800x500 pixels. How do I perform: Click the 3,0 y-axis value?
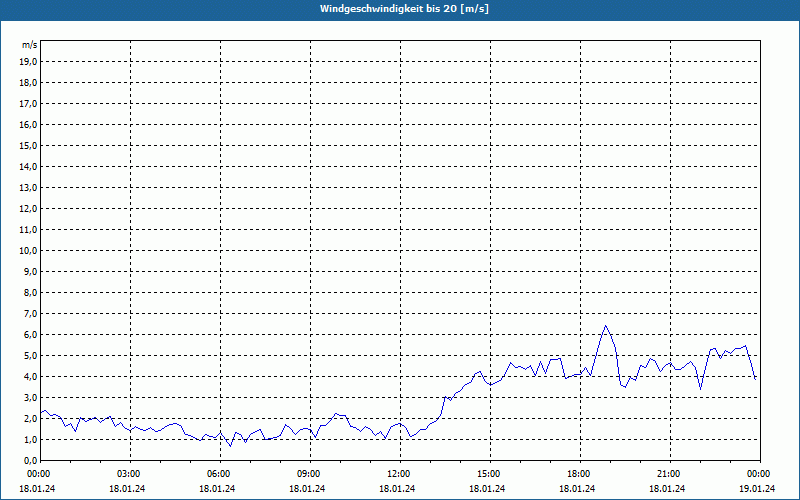click(x=31, y=397)
